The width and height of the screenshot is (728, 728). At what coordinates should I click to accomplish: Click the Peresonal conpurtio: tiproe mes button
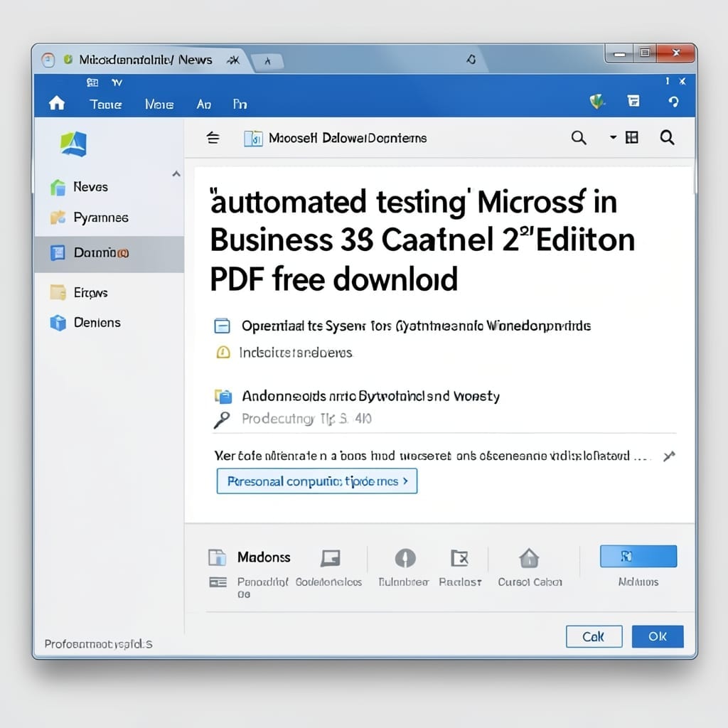[x=316, y=481]
